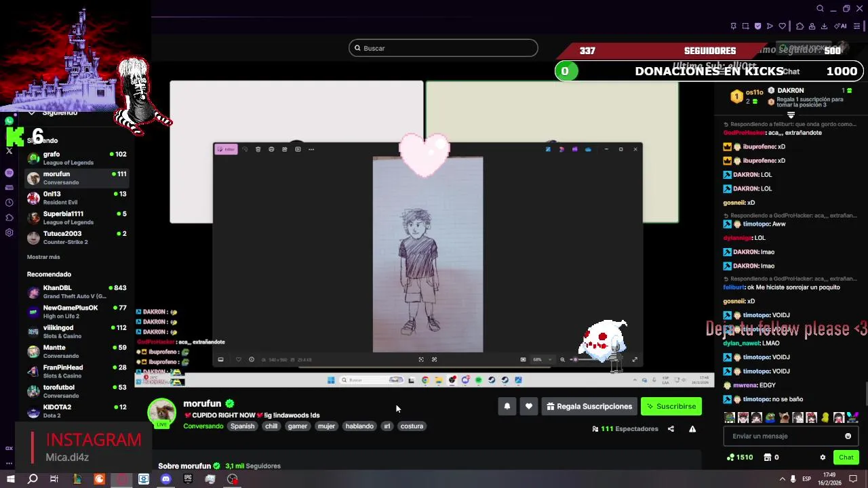Open the browser account profile icon

click(x=812, y=26)
